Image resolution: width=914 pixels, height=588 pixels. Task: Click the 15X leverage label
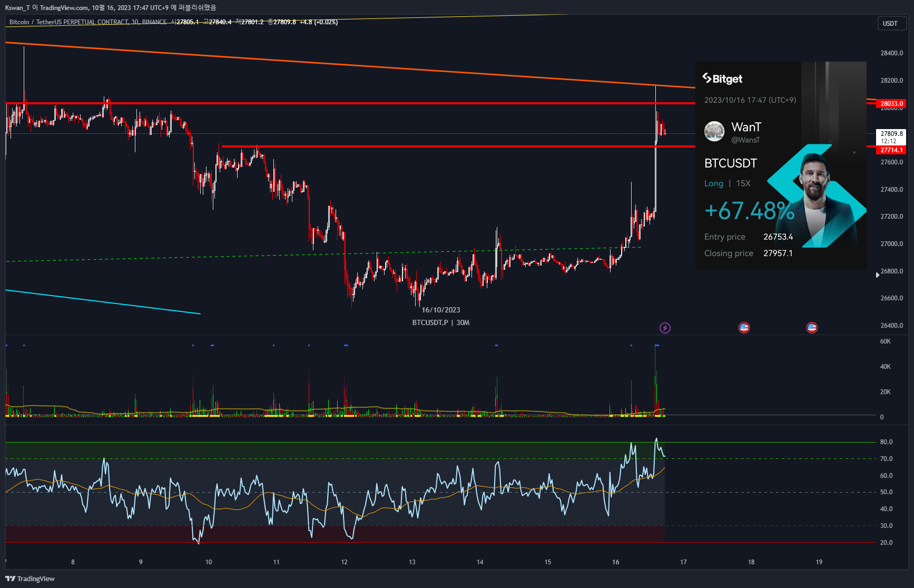(743, 183)
